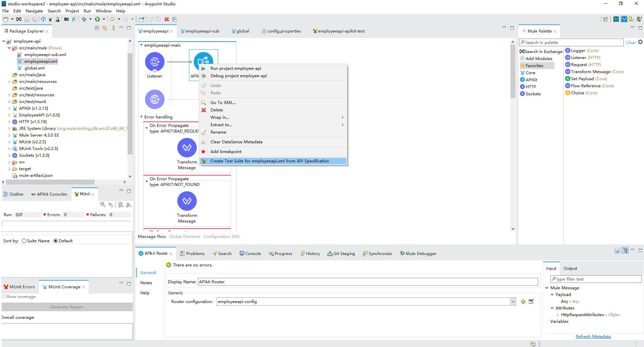The height and width of the screenshot is (347, 644).
Task: Select the Default sort radio button
Action: coord(55,241)
